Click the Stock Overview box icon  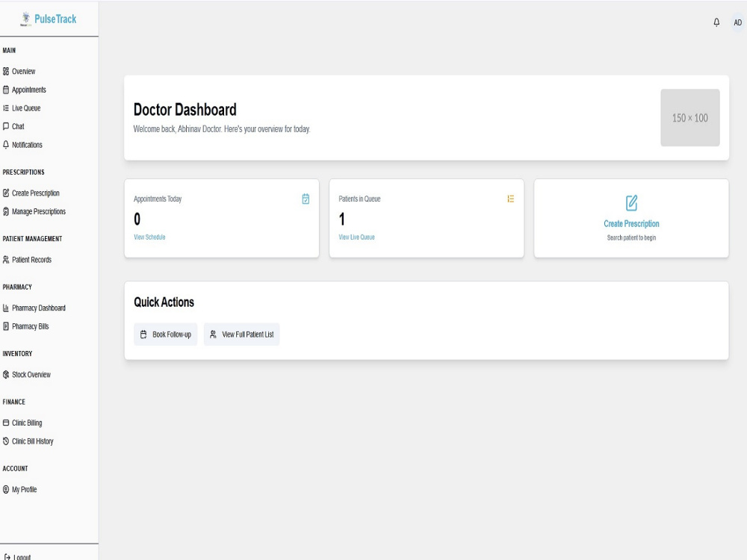(x=6, y=375)
